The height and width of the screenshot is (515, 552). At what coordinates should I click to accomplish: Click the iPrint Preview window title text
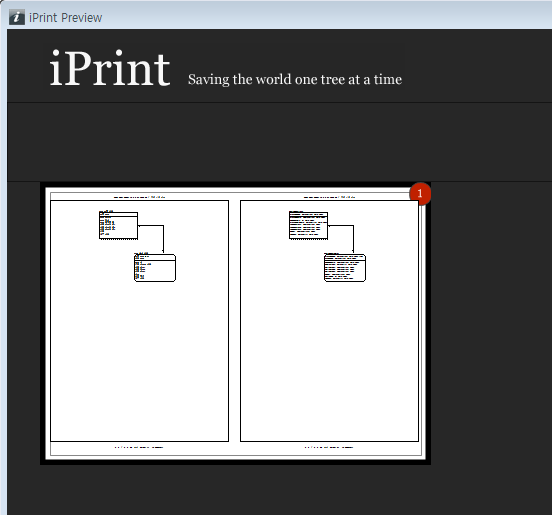point(65,18)
